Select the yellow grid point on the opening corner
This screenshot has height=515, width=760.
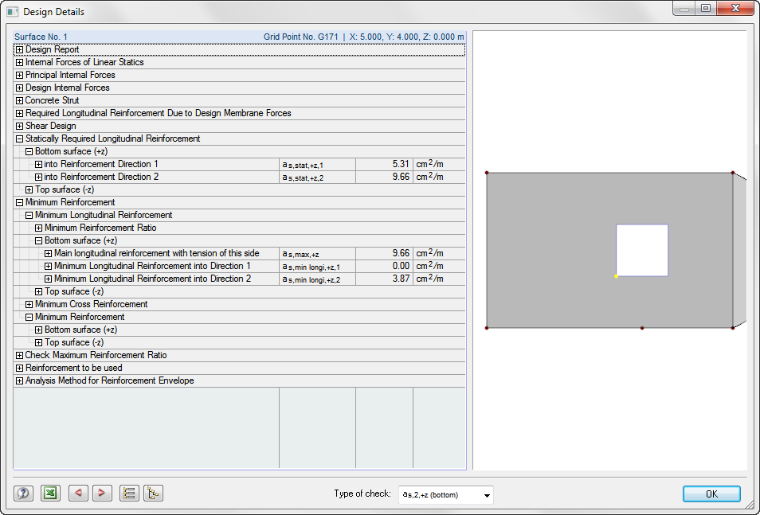(x=616, y=276)
